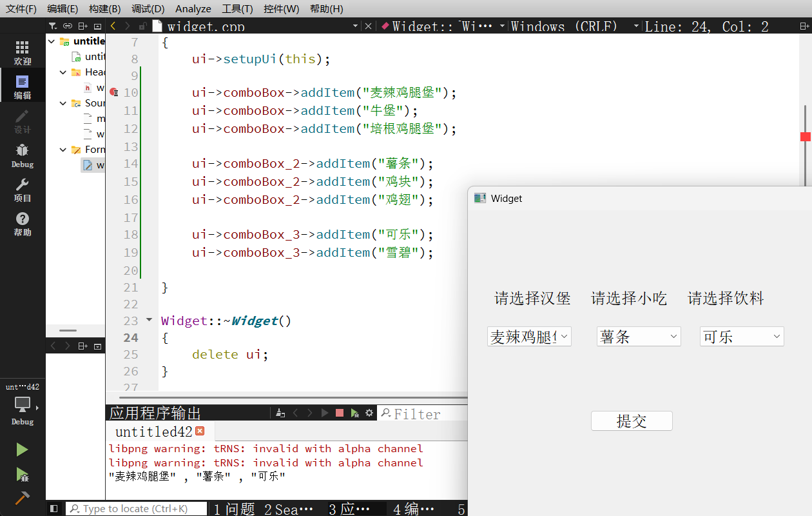Open the 调试(D) menu
The height and width of the screenshot is (516, 812).
point(148,8)
